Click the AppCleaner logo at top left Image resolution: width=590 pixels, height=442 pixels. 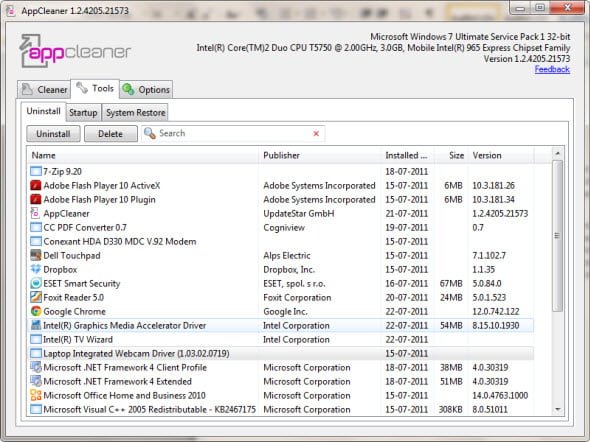coord(75,52)
